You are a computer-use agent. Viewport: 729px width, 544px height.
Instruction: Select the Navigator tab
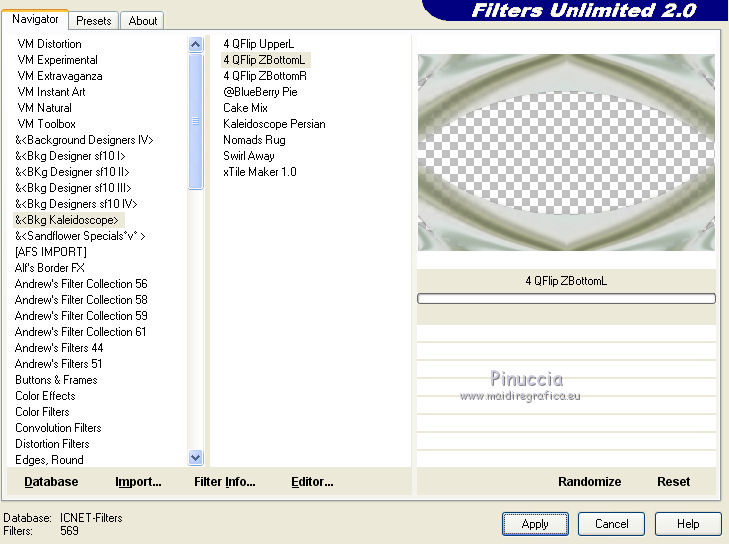click(x=35, y=19)
